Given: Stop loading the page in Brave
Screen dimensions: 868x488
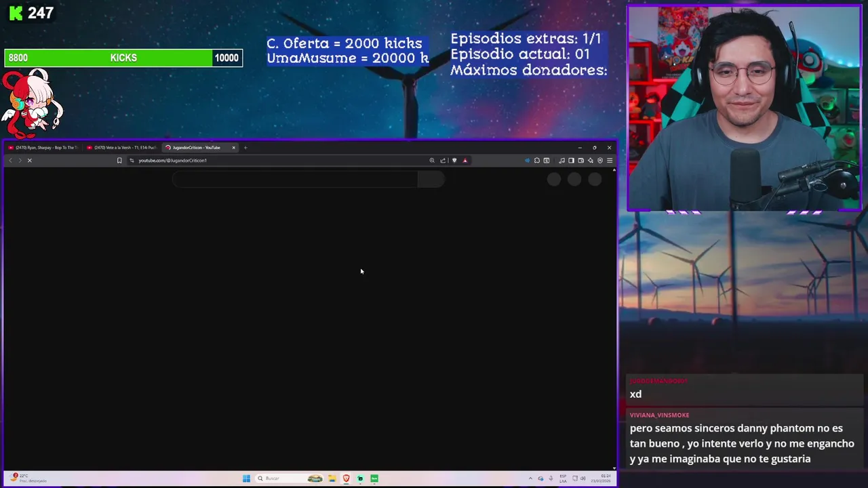Looking at the screenshot, I should tap(30, 161).
